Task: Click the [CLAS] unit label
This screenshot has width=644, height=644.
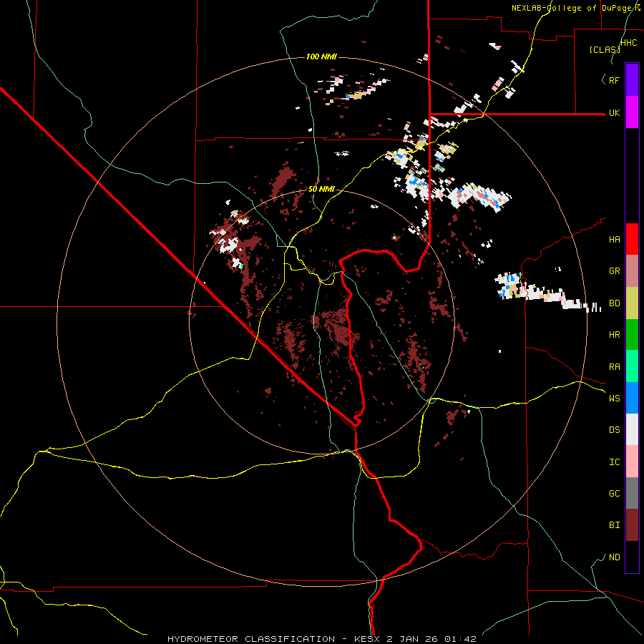Action: click(x=604, y=49)
